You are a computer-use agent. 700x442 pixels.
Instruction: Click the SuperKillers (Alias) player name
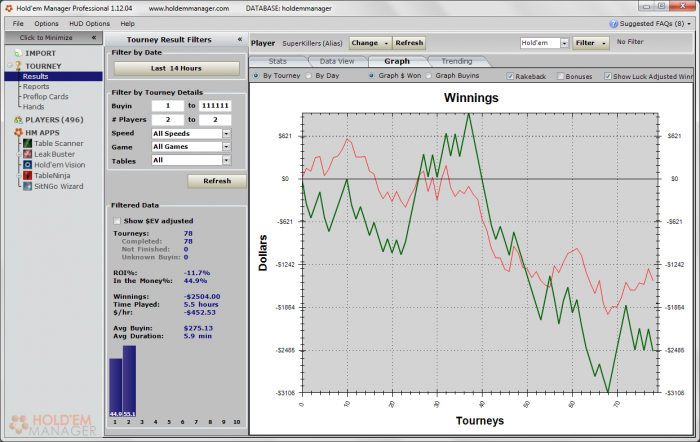click(312, 43)
